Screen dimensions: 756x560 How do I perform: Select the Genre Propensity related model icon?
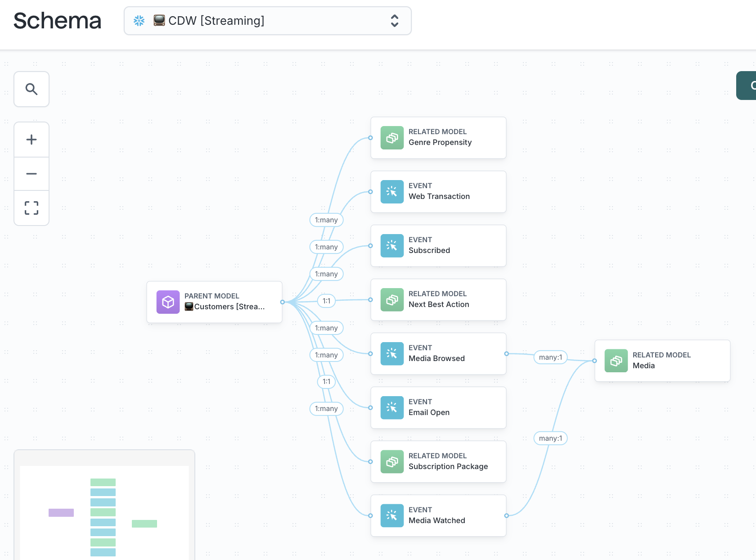[392, 138]
